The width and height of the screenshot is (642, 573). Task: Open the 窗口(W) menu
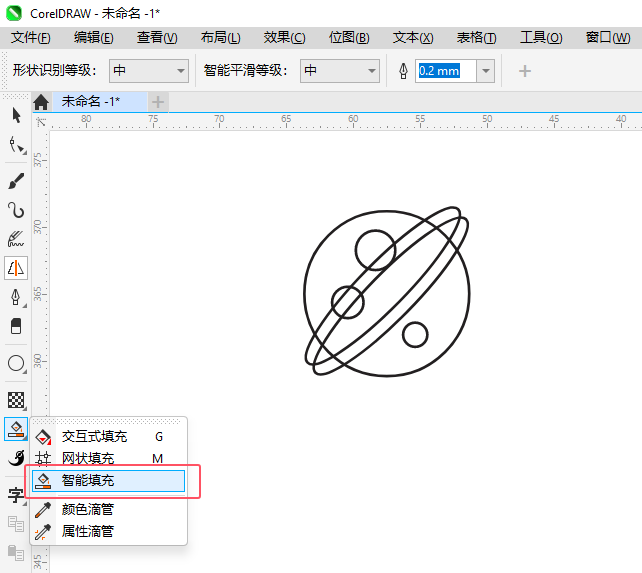608,38
